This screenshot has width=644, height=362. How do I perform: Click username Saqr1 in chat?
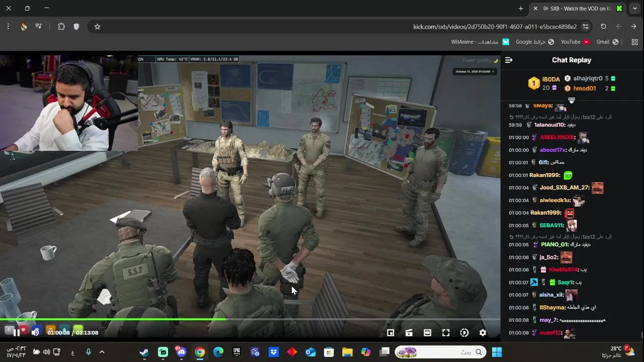pos(566,282)
